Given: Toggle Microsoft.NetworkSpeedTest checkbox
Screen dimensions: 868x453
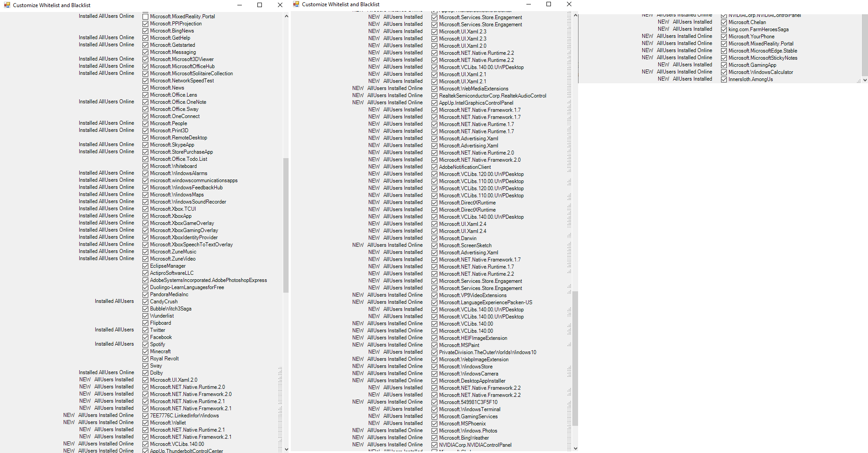Looking at the screenshot, I should [145, 81].
